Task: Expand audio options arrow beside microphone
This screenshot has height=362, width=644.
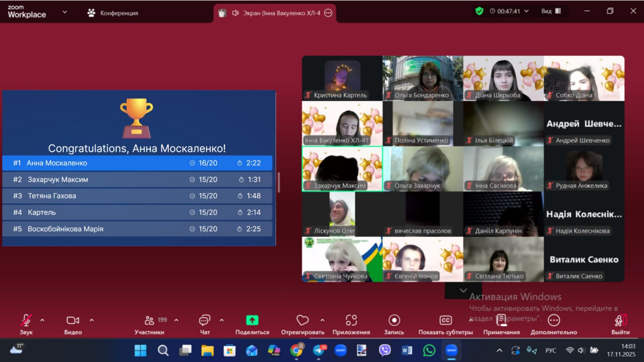Action: point(42,321)
